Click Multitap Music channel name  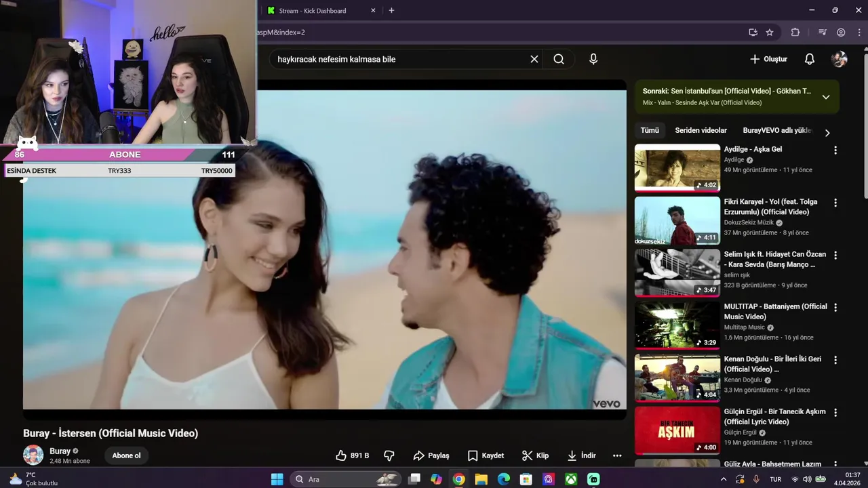(744, 327)
